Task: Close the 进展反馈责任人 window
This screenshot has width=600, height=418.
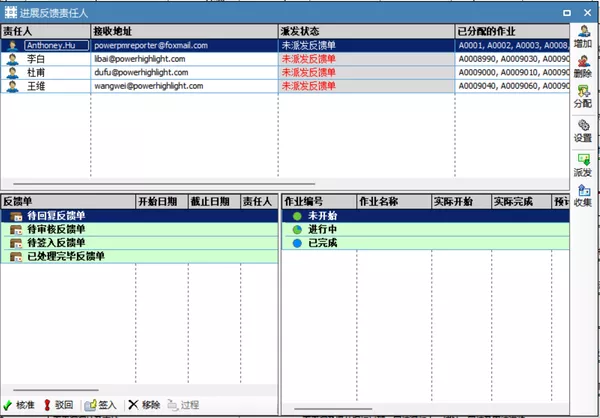Action: pos(587,13)
